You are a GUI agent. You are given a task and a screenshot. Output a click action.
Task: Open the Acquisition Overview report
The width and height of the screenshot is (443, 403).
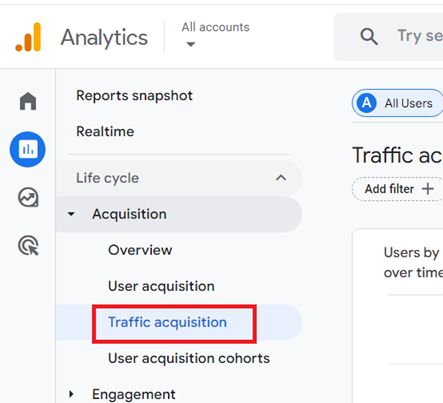[140, 250]
